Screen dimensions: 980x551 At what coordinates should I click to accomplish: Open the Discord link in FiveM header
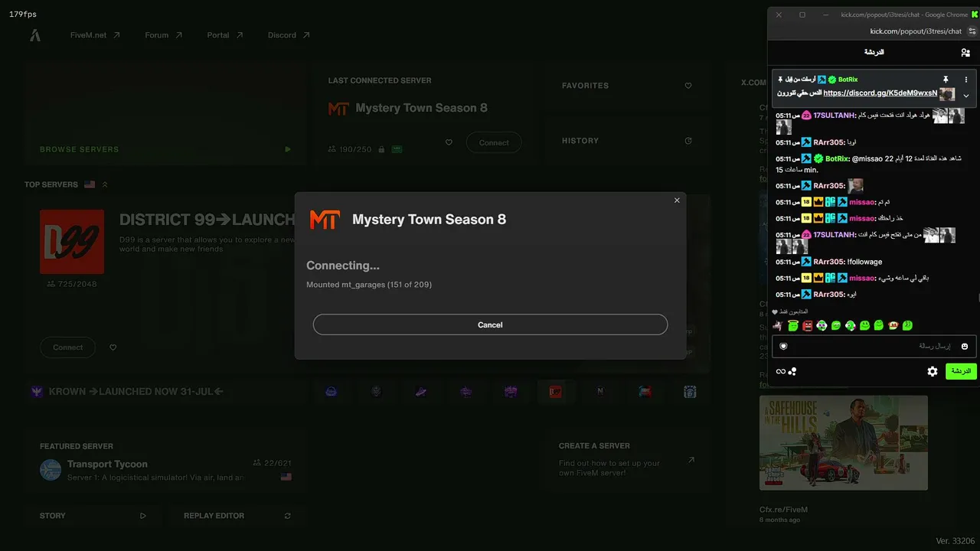tap(289, 35)
